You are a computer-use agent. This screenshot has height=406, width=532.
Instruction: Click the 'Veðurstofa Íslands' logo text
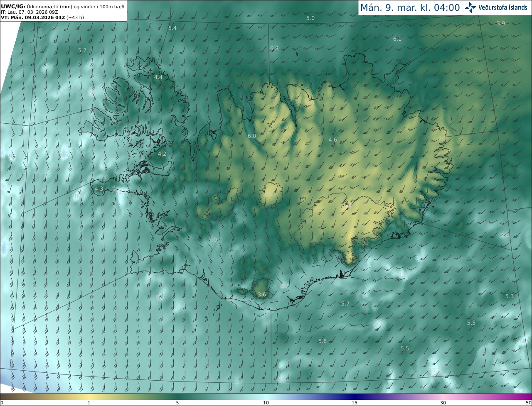pyautogui.click(x=503, y=7)
